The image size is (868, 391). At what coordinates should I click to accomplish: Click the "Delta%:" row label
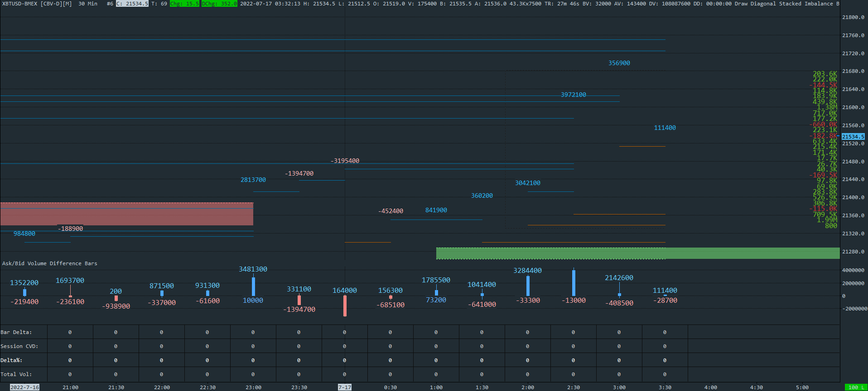(11, 360)
